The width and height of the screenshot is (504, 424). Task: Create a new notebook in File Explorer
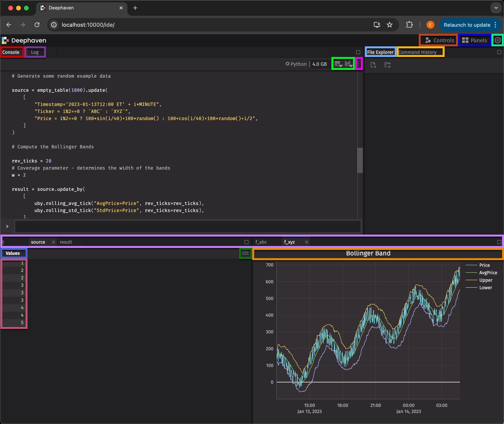pos(373,65)
